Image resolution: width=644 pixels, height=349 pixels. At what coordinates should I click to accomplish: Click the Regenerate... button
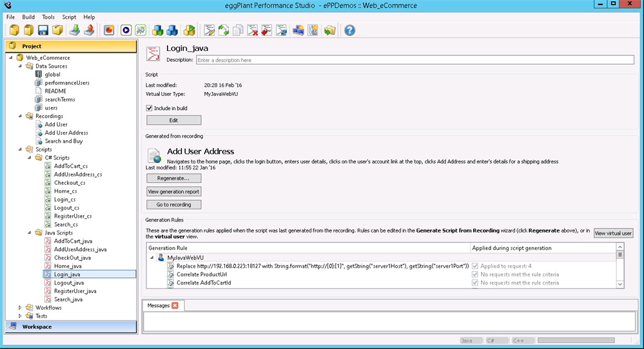pos(173,178)
